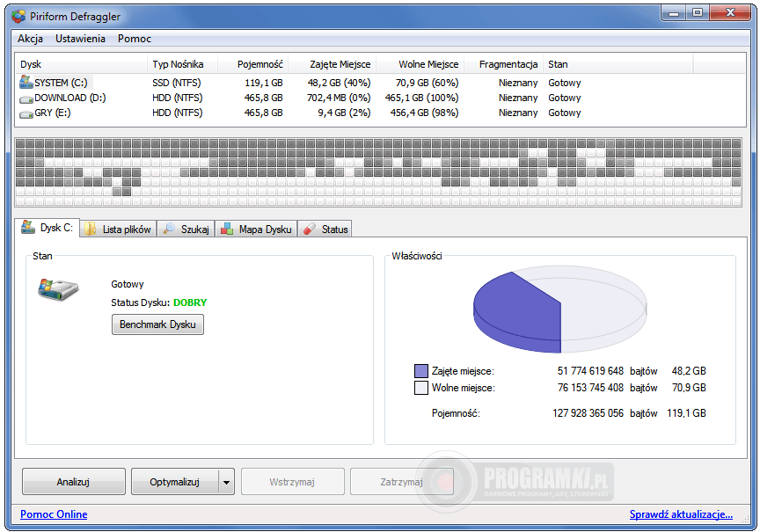760x532 pixels.
Task: Click the 51 774 619 648 bytes value
Action: (590, 371)
